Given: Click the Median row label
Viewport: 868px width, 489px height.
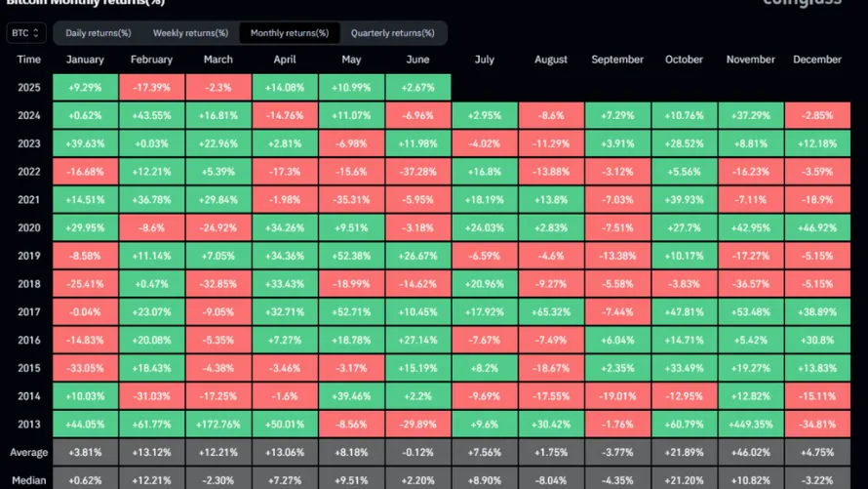Looking at the screenshot, I should [x=29, y=480].
